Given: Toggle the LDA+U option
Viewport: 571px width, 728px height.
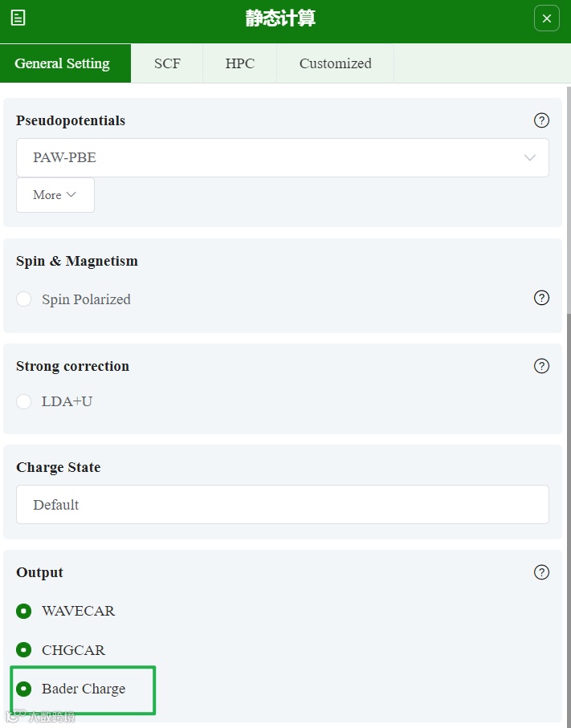Looking at the screenshot, I should click(x=24, y=401).
